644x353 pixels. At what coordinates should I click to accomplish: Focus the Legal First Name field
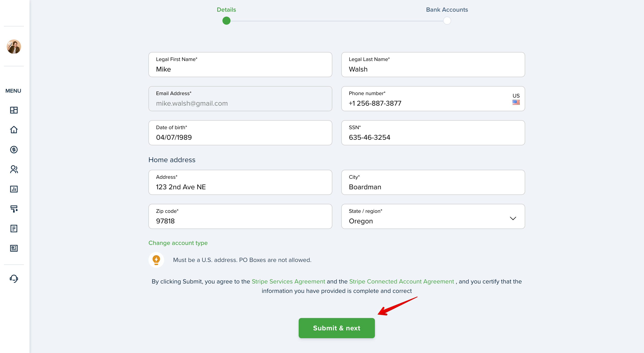coord(240,65)
